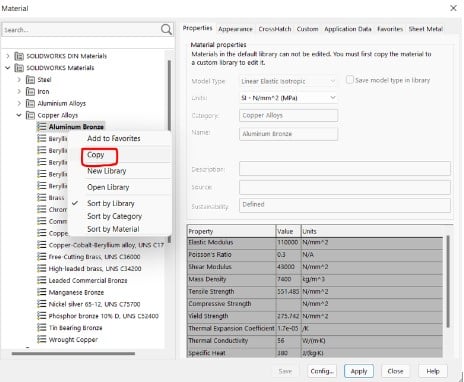Expand the Steel category
The height and width of the screenshot is (382, 464).
(19, 80)
